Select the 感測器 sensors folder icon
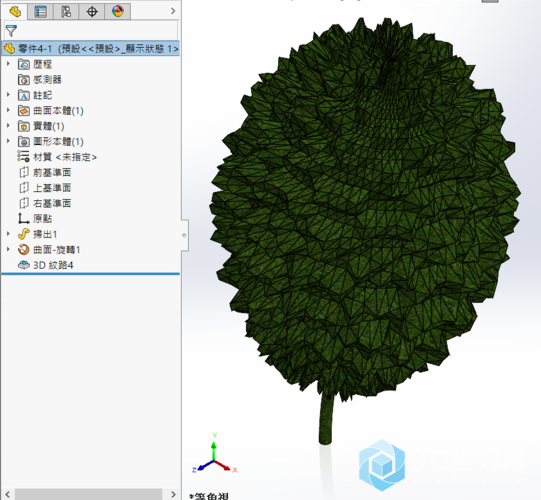Screen dimensions: 541x500 [24, 80]
